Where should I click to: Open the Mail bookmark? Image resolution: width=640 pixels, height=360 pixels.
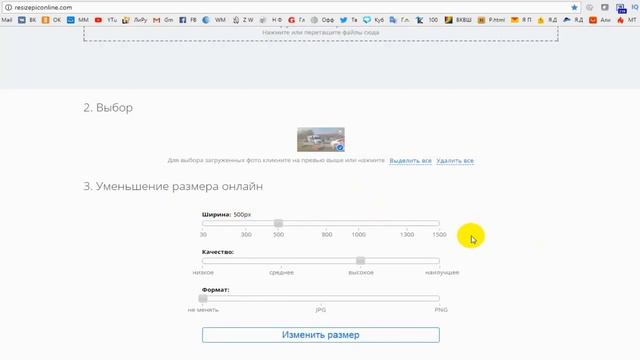coord(7,20)
